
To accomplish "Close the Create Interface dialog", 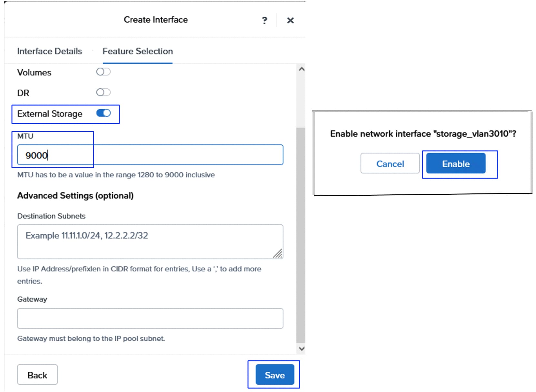I will tap(290, 20).
